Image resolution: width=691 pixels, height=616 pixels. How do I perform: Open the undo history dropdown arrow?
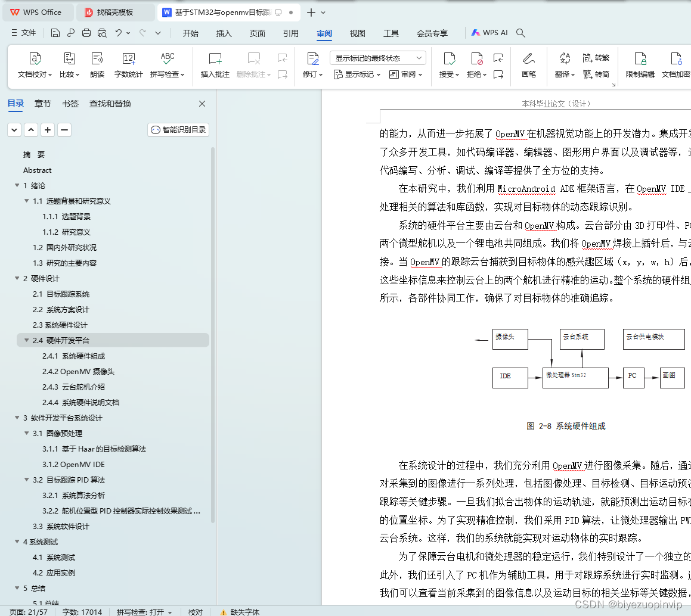click(128, 33)
